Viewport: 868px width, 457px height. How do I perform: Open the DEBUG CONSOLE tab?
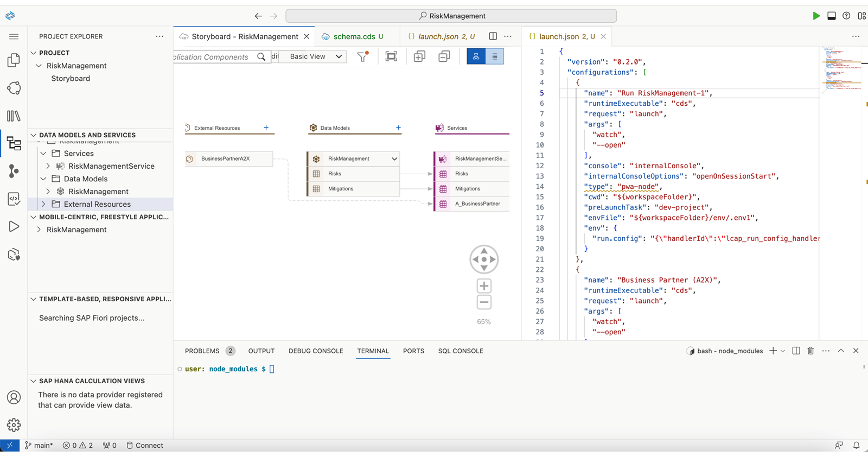(x=316, y=351)
